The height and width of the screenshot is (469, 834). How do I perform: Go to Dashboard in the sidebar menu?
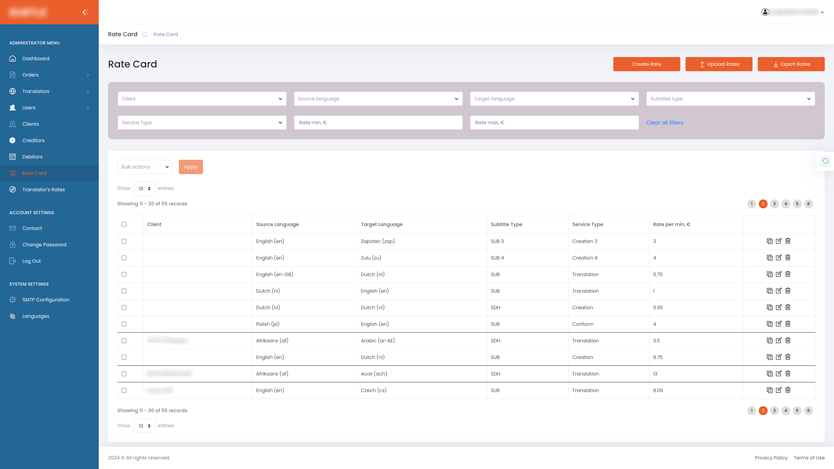(x=36, y=59)
